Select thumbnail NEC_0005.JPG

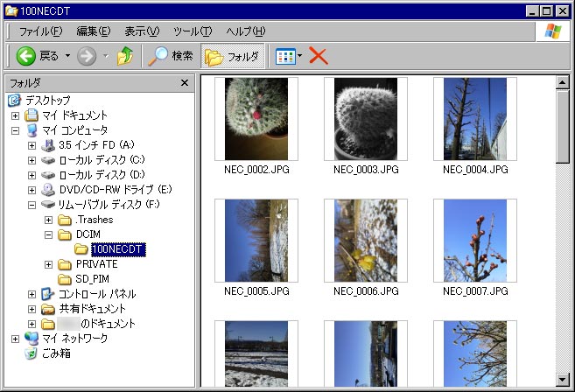256,241
